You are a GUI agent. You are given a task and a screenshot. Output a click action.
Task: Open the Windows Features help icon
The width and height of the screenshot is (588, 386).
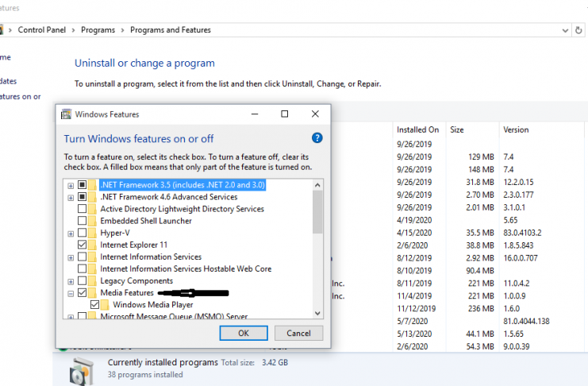317,138
